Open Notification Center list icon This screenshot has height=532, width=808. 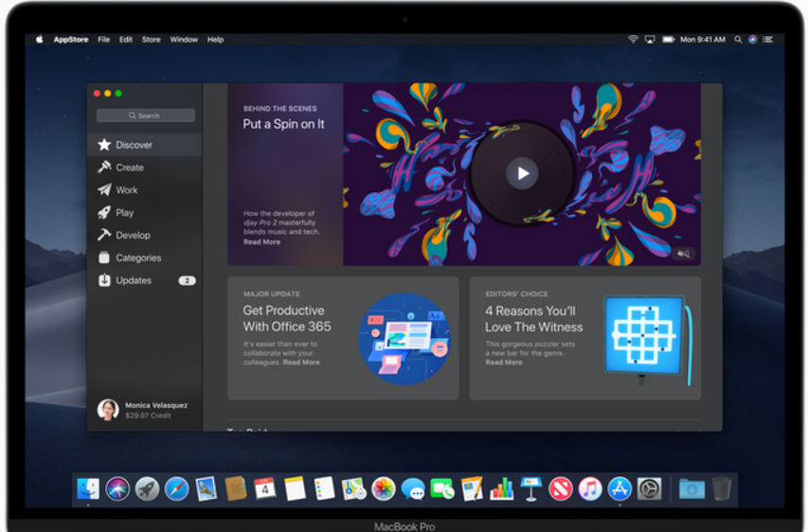point(768,40)
